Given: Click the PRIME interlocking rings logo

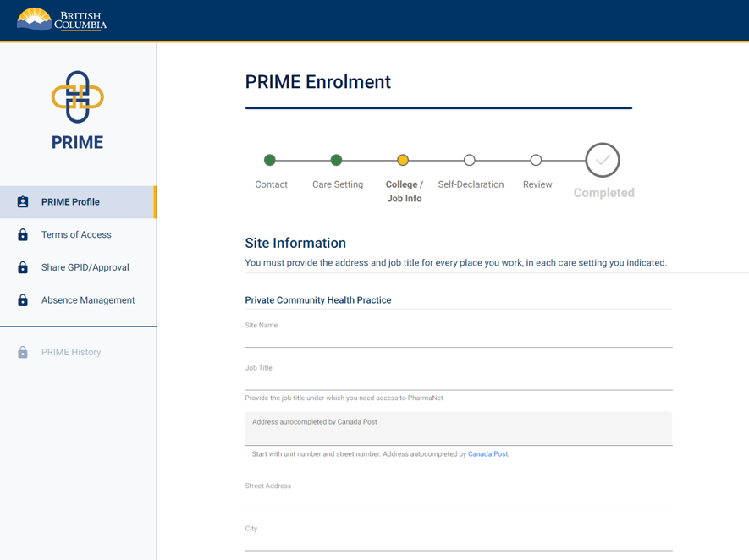Looking at the screenshot, I should (77, 96).
